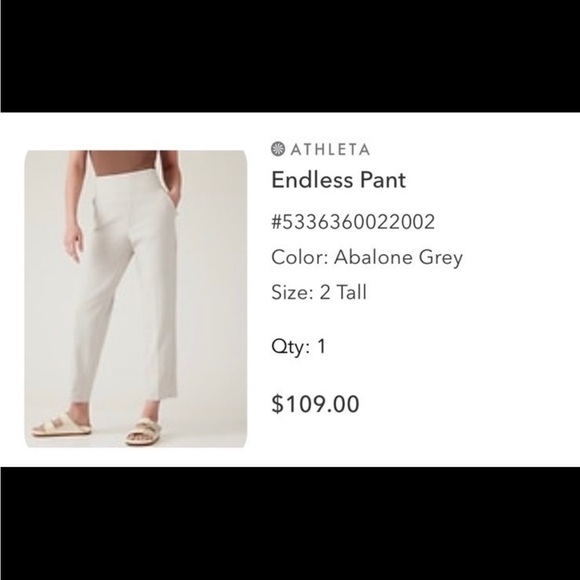Select the item number #5336360022002

click(353, 222)
